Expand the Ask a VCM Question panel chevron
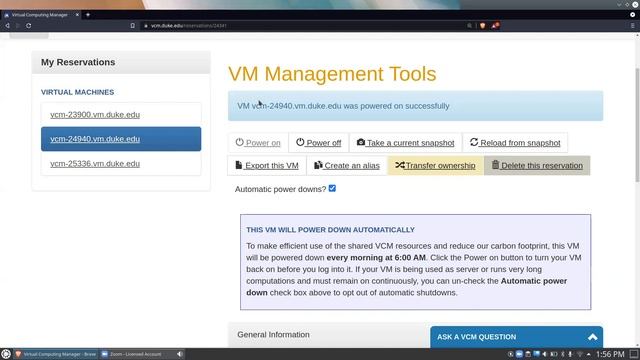This screenshot has height=360, width=640. 593,337
